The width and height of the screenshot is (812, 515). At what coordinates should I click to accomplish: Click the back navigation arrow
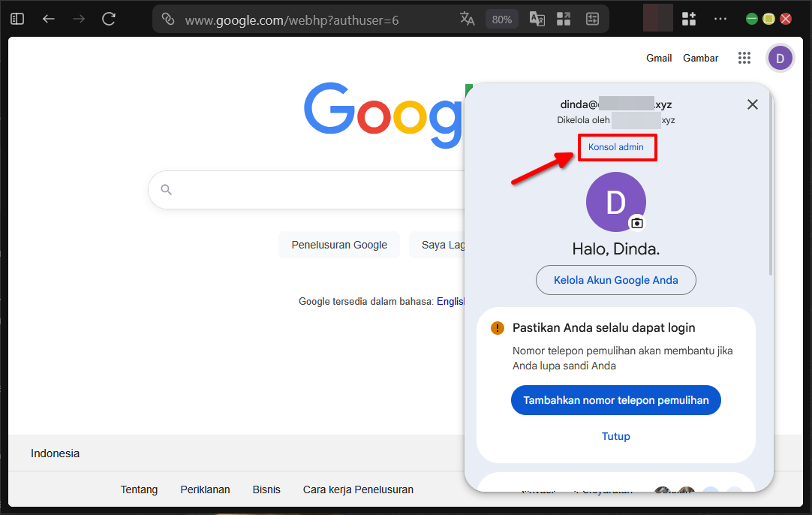tap(48, 18)
